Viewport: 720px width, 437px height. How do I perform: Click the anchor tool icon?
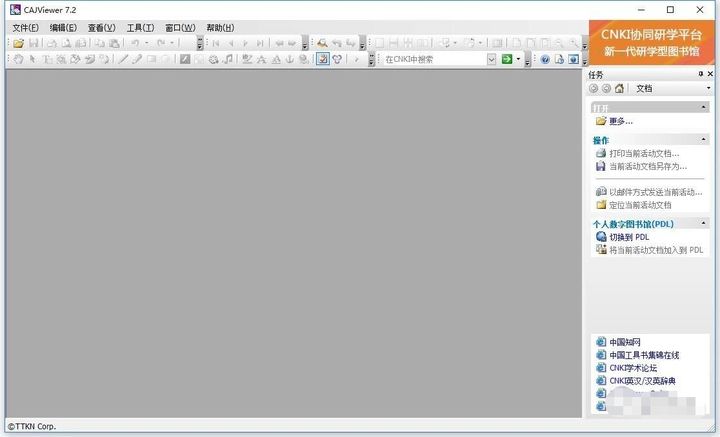[x=289, y=59]
